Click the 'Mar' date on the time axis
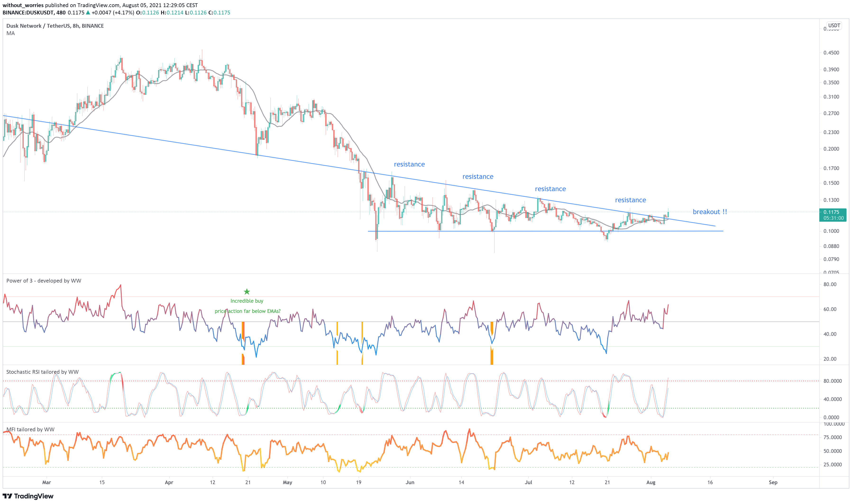The width and height of the screenshot is (852, 504). point(46,482)
